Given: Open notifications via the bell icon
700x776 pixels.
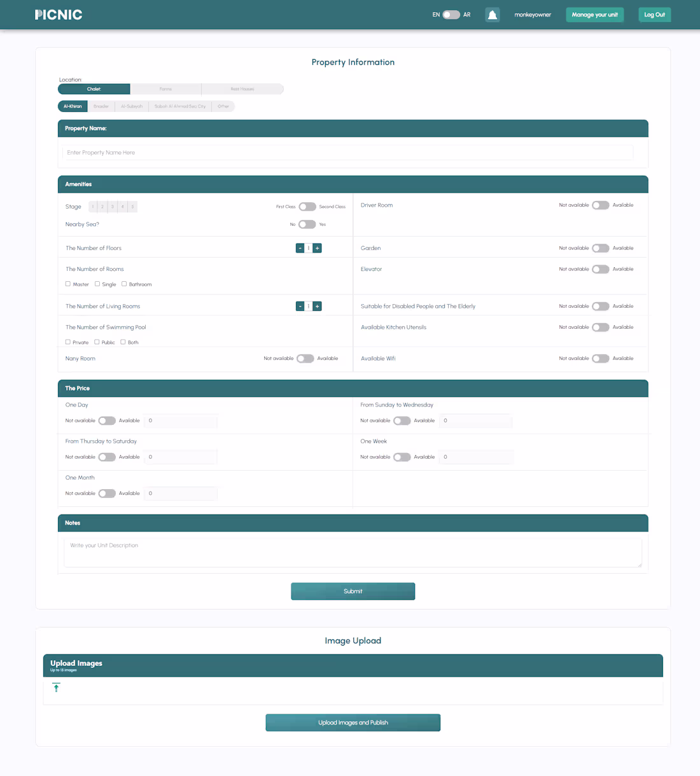Looking at the screenshot, I should click(x=492, y=14).
